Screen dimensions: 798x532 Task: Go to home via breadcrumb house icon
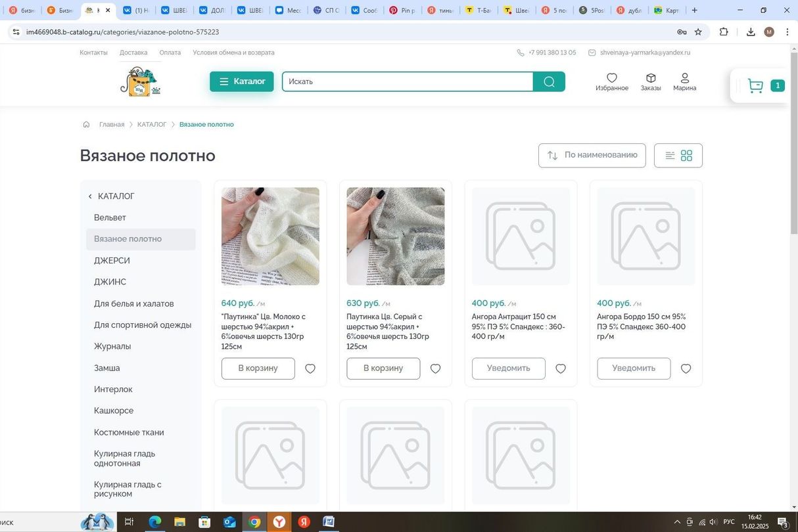86,124
